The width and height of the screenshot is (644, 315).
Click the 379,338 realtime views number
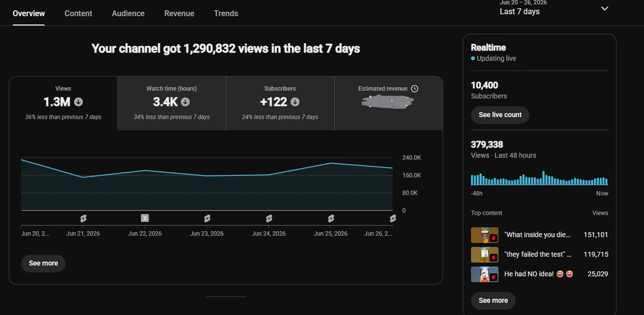pyautogui.click(x=487, y=144)
